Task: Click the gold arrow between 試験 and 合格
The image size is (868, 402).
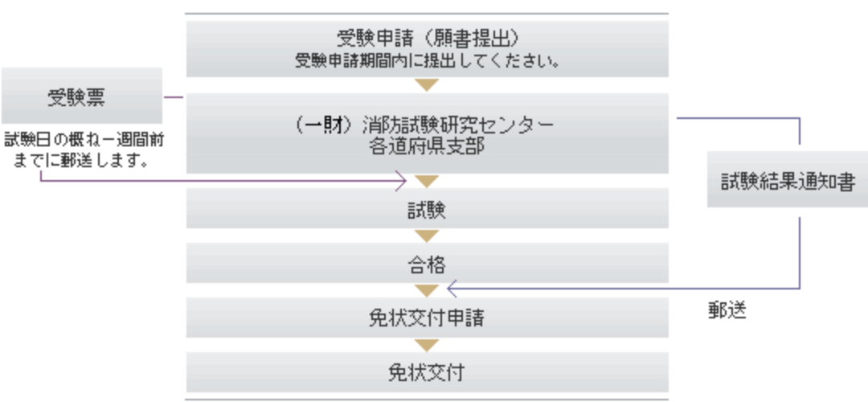Action: tap(427, 236)
